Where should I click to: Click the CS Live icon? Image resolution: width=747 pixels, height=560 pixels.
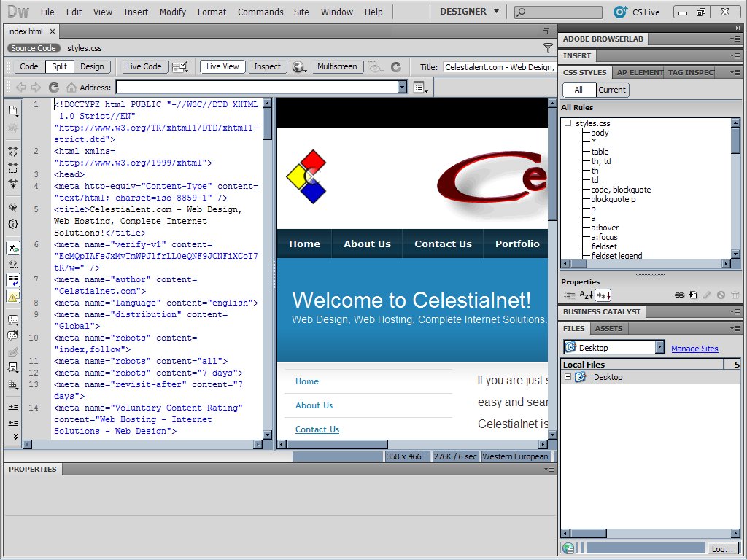[620, 12]
